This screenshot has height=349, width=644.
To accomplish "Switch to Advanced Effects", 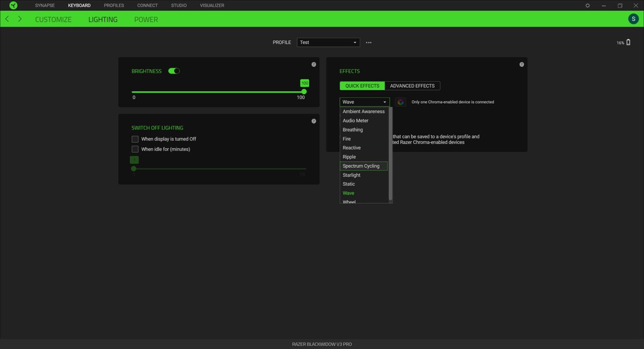I will point(412,86).
